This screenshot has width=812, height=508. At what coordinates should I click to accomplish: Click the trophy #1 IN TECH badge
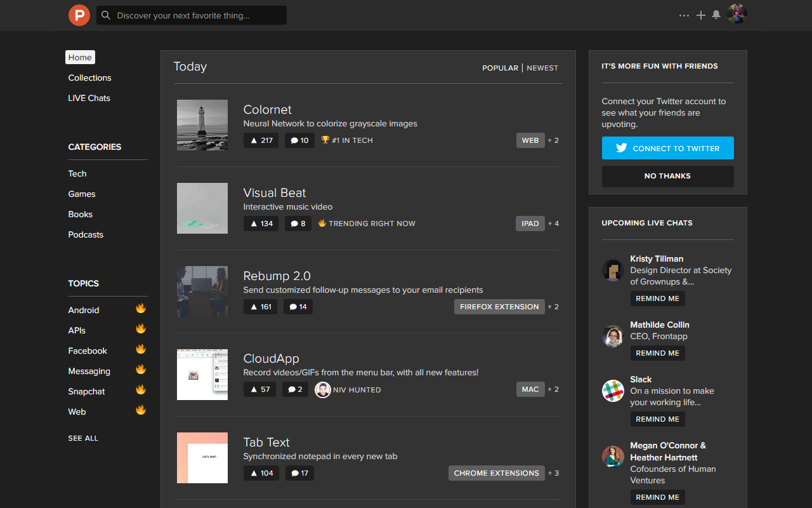[x=346, y=140]
